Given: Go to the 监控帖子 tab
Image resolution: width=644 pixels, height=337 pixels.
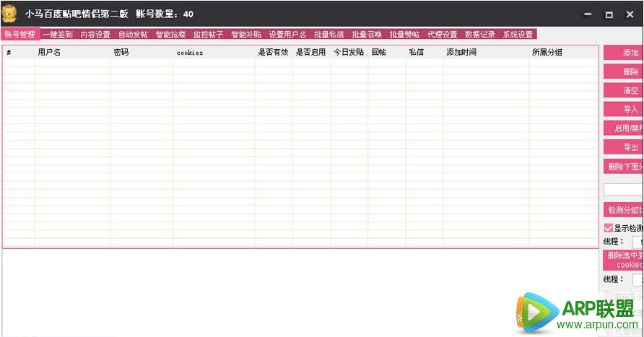Looking at the screenshot, I should click(208, 35).
